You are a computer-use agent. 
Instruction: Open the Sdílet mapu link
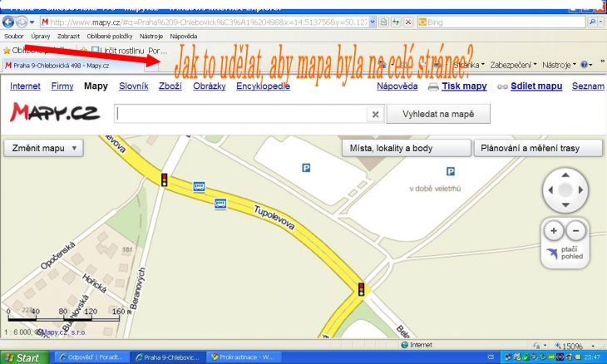pos(536,86)
